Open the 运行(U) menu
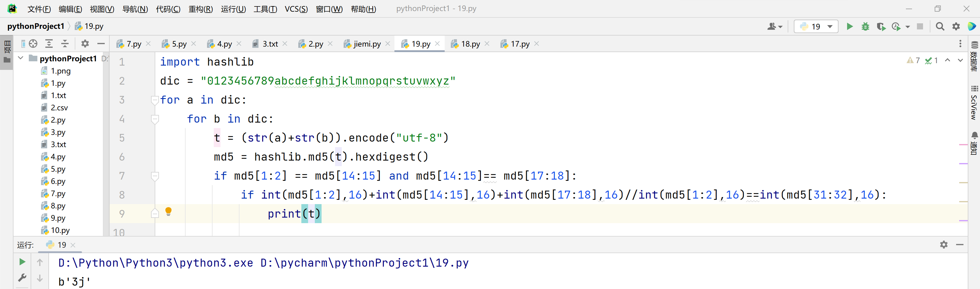 (233, 9)
